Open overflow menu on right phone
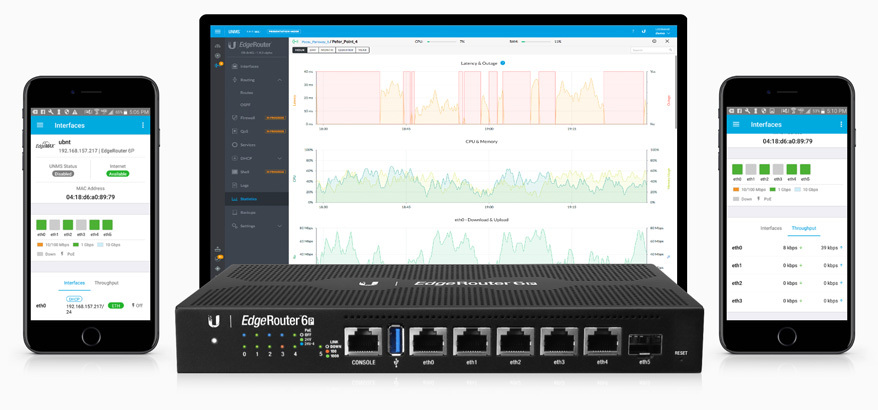This screenshot has height=410, width=878. [x=841, y=124]
